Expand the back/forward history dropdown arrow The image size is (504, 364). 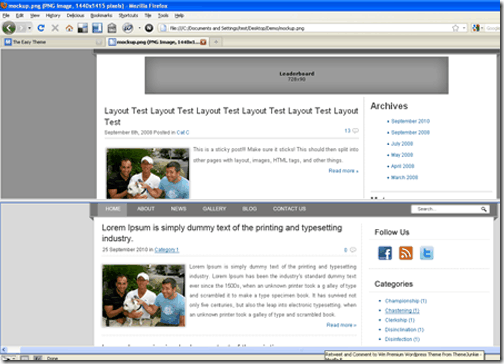30,28
